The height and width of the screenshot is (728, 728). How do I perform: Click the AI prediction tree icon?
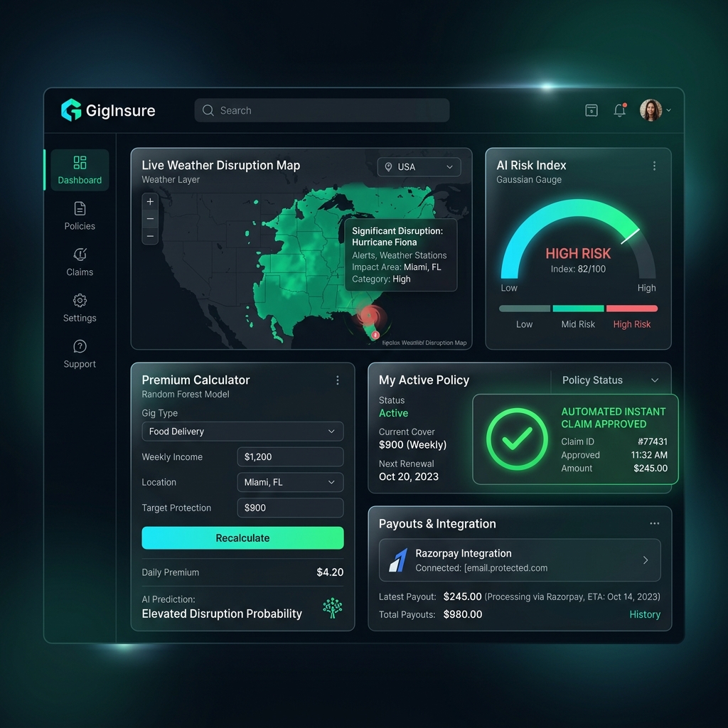pos(333,608)
